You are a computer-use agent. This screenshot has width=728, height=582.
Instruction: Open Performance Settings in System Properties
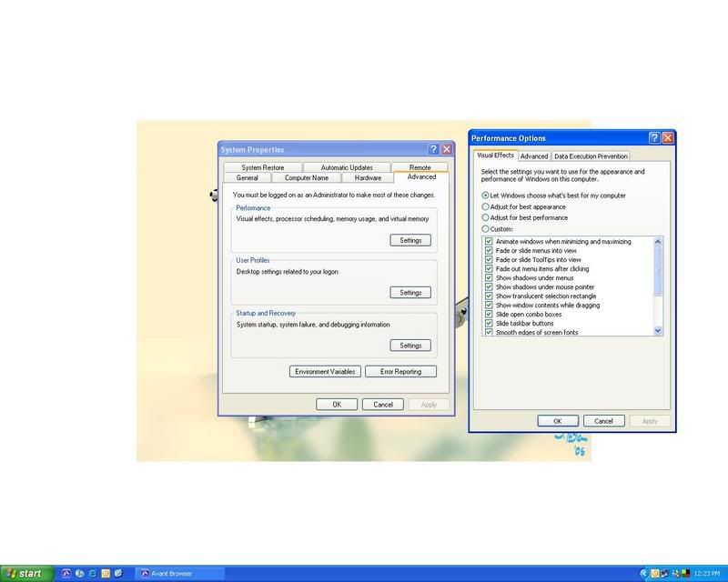(x=410, y=240)
